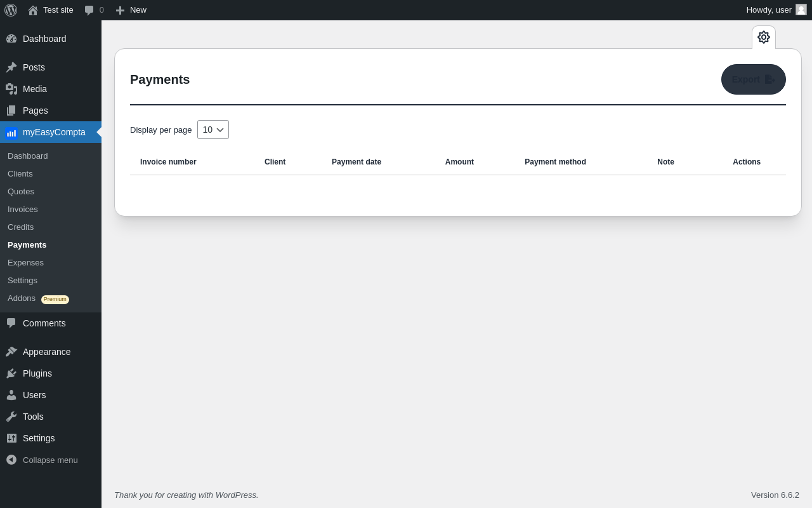Open the Expenses submenu item
This screenshot has width=812, height=508.
25,262
